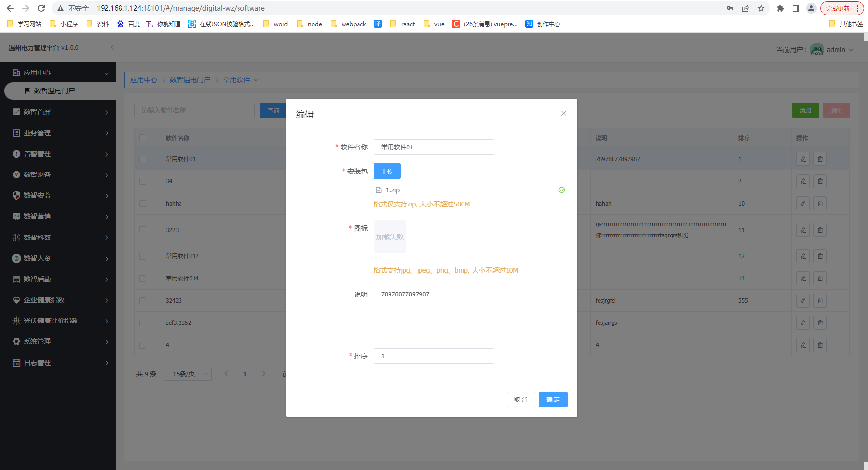Open 光伏健康评价指数 sidebar menu

58,321
